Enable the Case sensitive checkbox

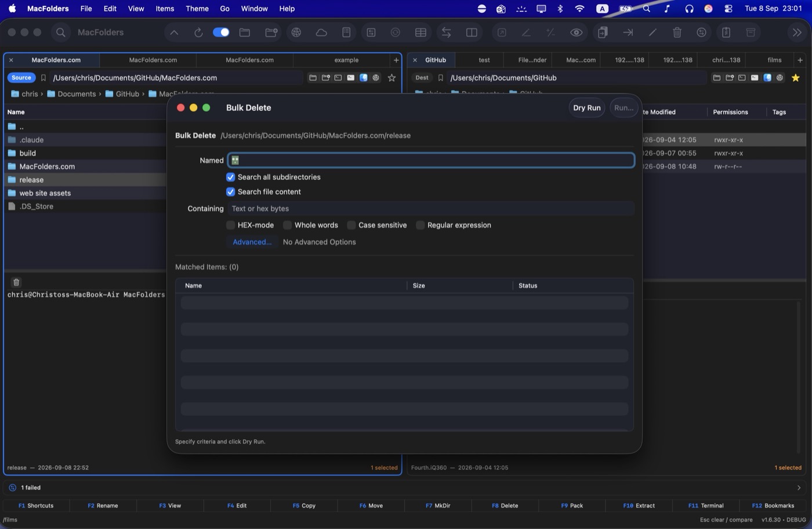351,225
